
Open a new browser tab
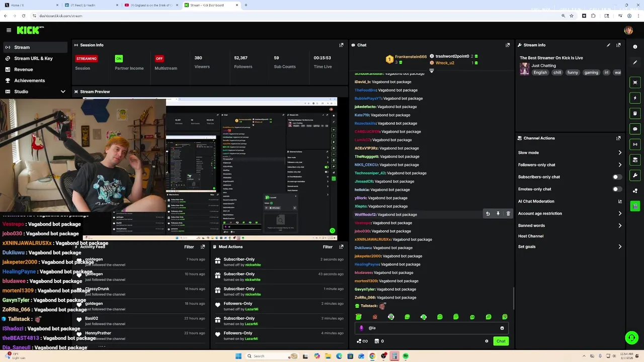[246, 5]
